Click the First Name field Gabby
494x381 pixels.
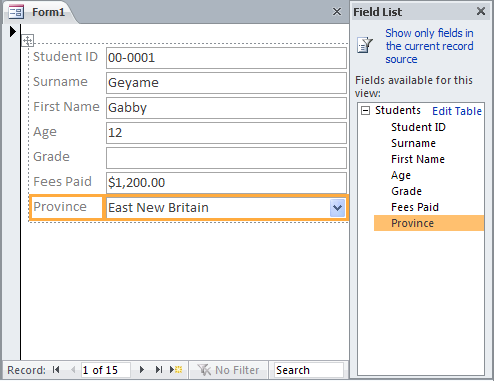pyautogui.click(x=226, y=108)
